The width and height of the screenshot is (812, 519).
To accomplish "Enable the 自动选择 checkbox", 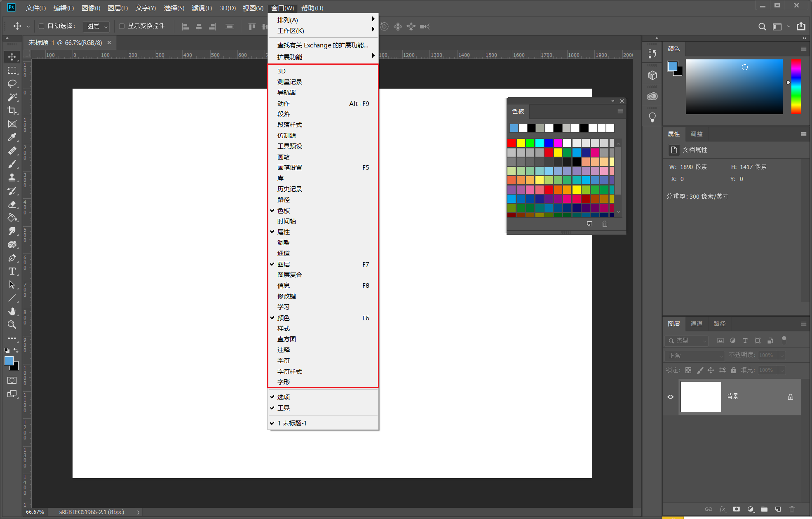I will [41, 26].
